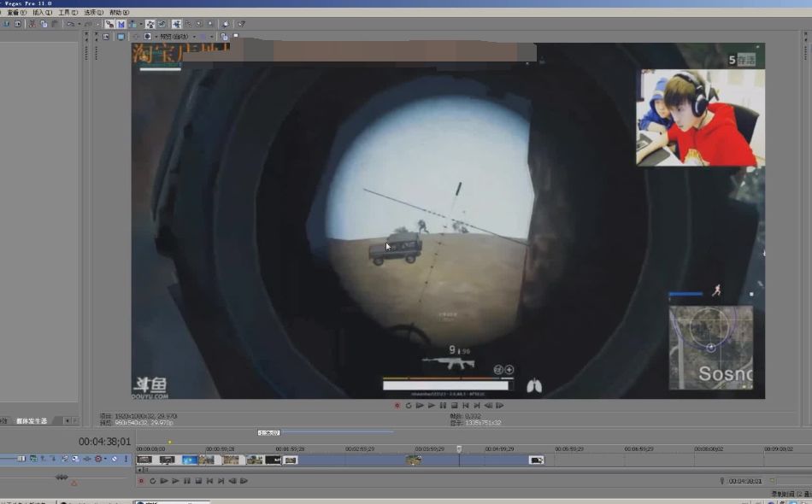Click the loop region bar above ruler
812x504 pixels.
[x=338, y=431]
